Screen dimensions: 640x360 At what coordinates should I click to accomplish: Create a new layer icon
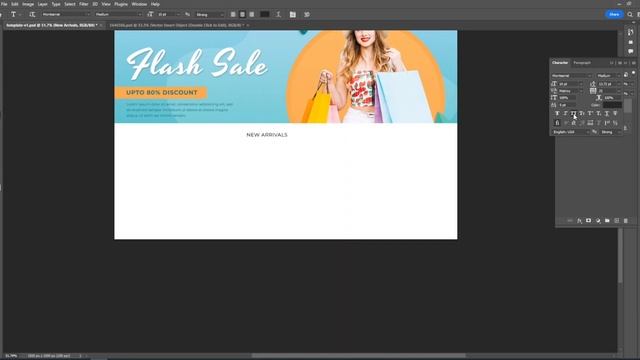click(617, 221)
